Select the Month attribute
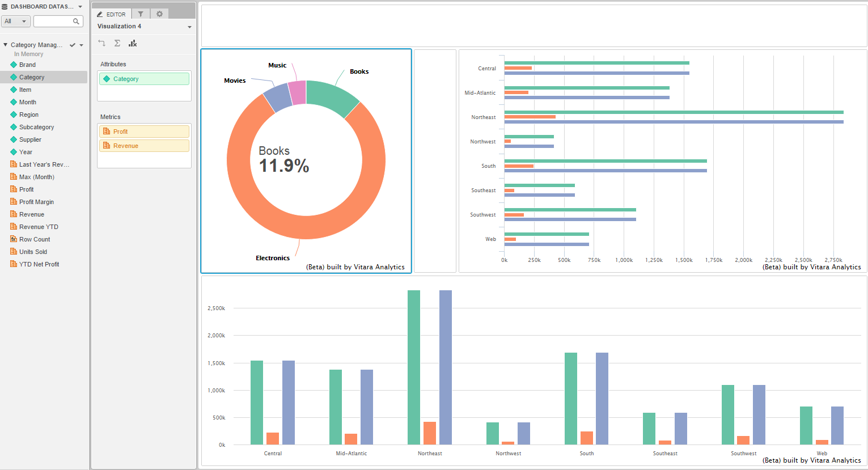The height and width of the screenshot is (470, 868). tap(28, 102)
